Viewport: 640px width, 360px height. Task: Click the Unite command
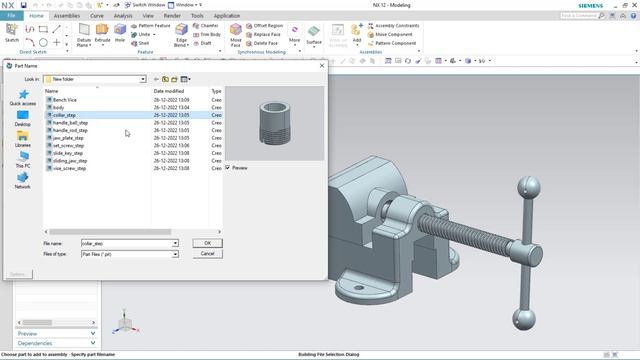[141, 35]
